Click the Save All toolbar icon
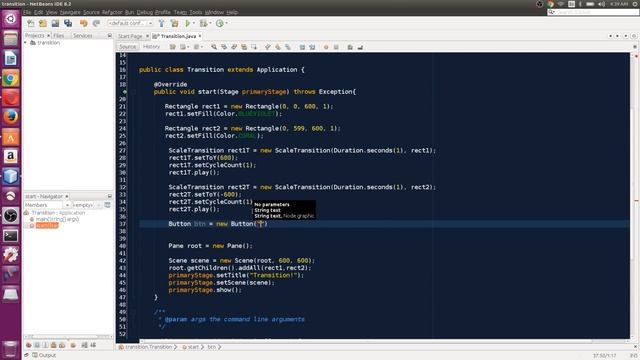Viewport: 640px width, 360px height. click(x=68, y=23)
